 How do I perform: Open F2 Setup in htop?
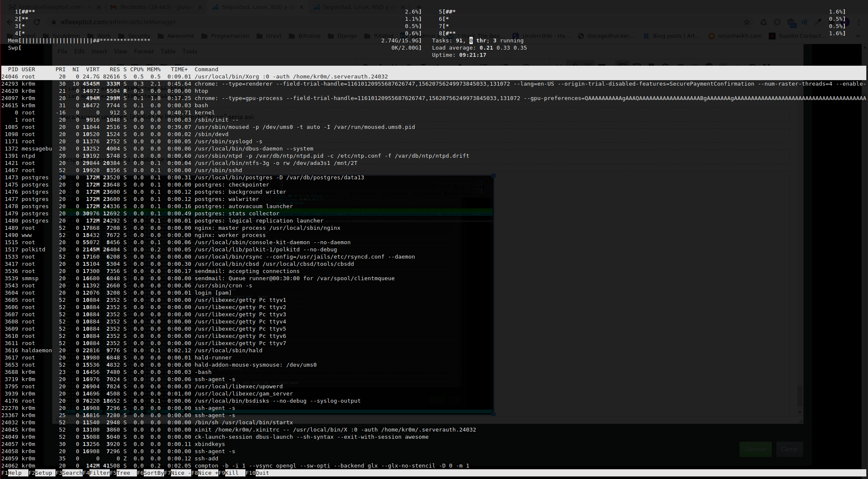pos(43,473)
